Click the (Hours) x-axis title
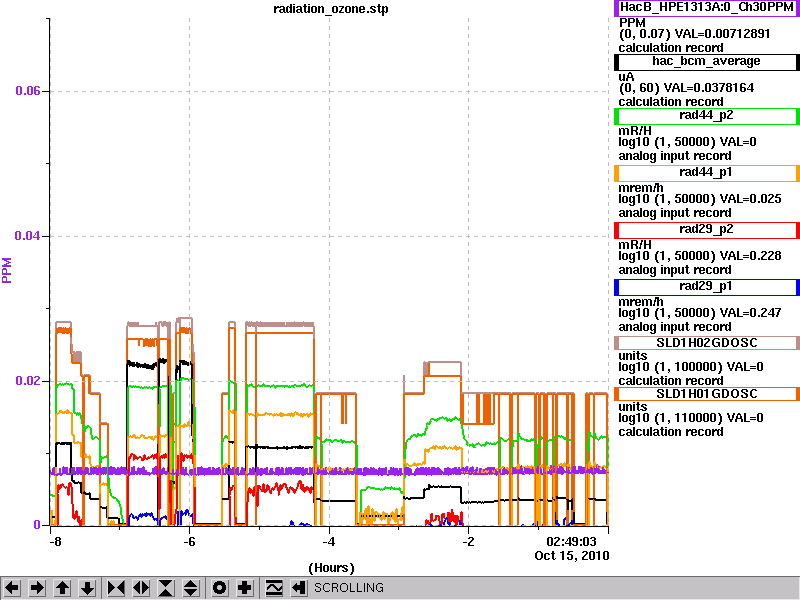The height and width of the screenshot is (600, 800). 331,568
